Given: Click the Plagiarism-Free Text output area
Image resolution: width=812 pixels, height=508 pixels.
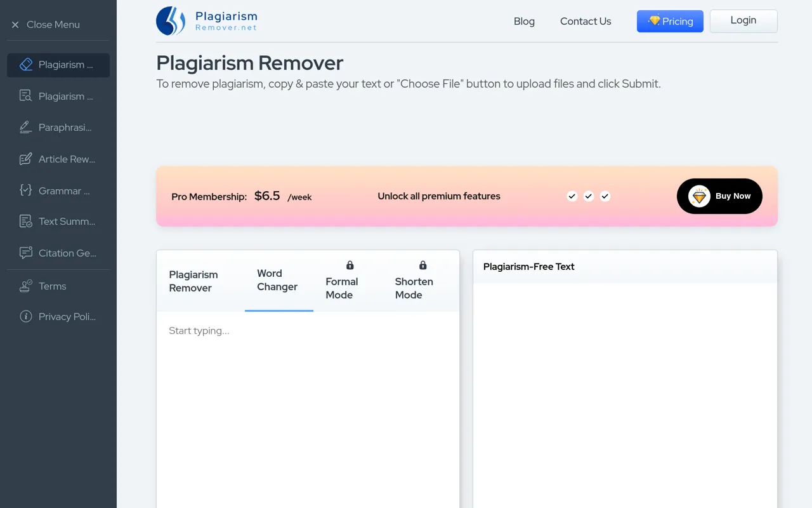Looking at the screenshot, I should pyautogui.click(x=625, y=395).
